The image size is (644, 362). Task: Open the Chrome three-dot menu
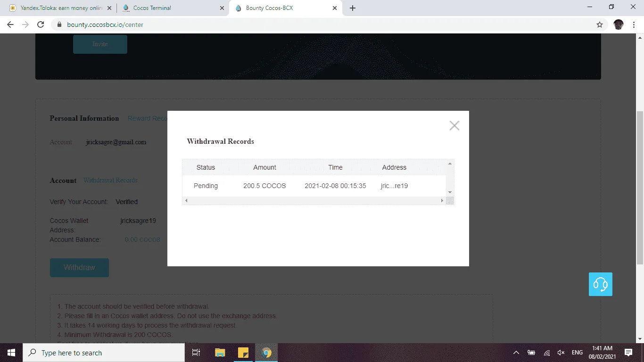[634, 25]
